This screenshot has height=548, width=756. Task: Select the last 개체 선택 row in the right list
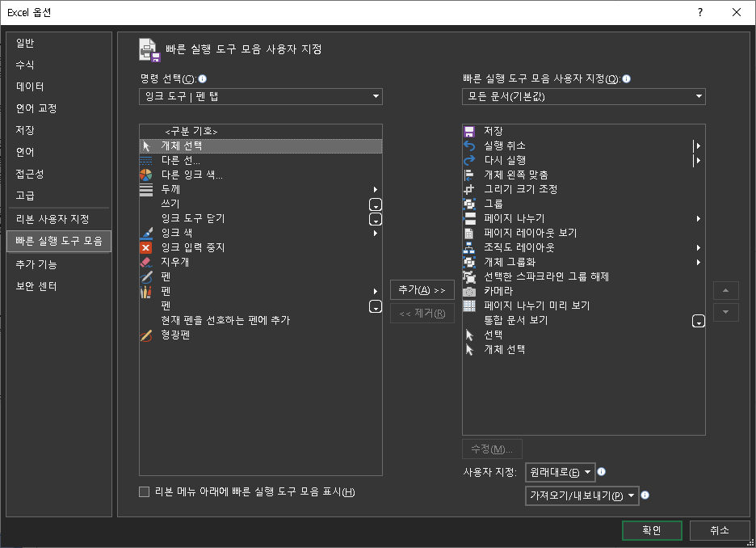(x=584, y=349)
